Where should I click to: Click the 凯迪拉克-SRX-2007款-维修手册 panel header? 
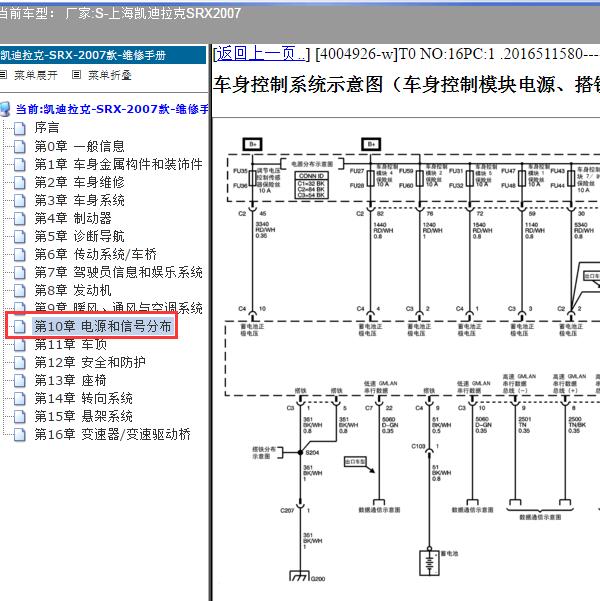[103, 55]
